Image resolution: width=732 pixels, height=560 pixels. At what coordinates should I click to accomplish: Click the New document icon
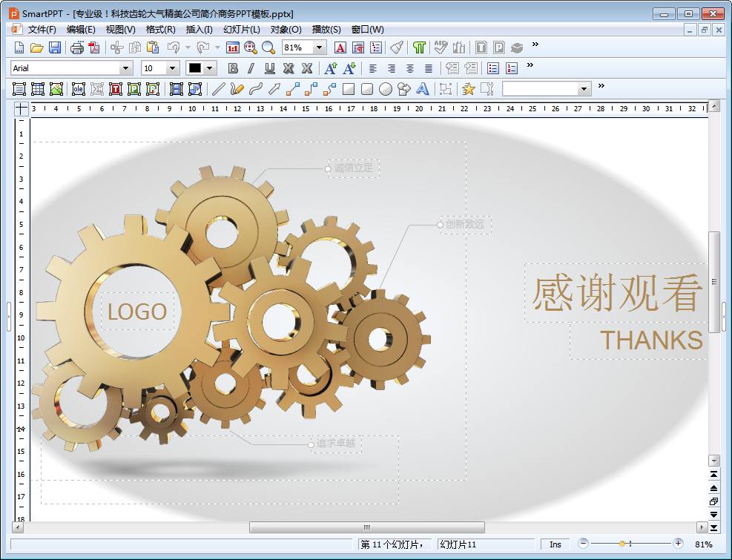tap(19, 47)
